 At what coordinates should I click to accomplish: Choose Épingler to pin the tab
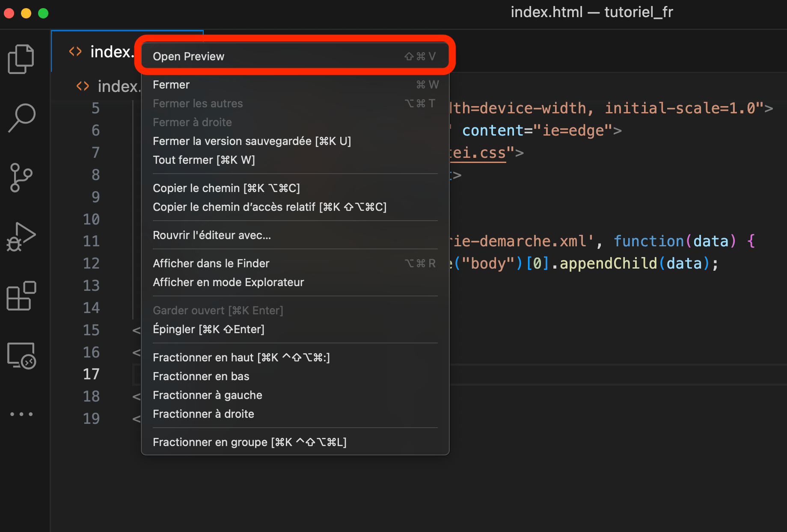[208, 329]
